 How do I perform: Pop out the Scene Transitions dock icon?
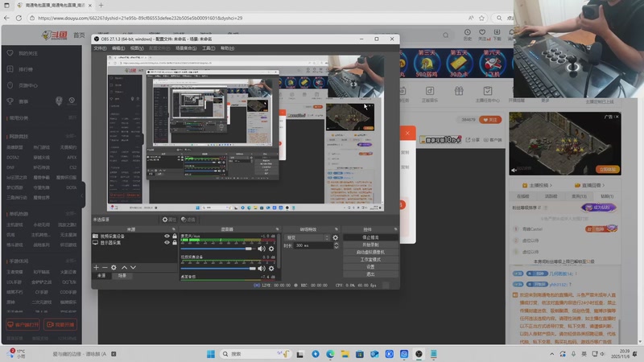point(336,229)
